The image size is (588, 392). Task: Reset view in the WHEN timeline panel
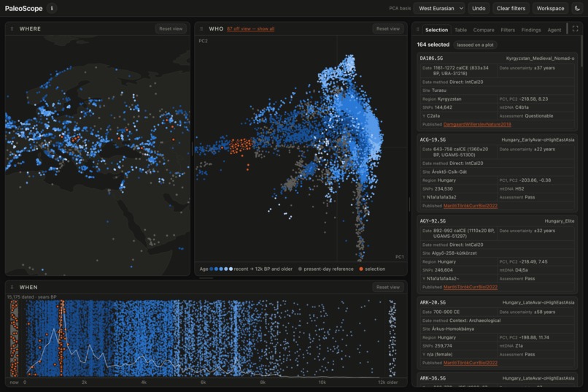(388, 287)
